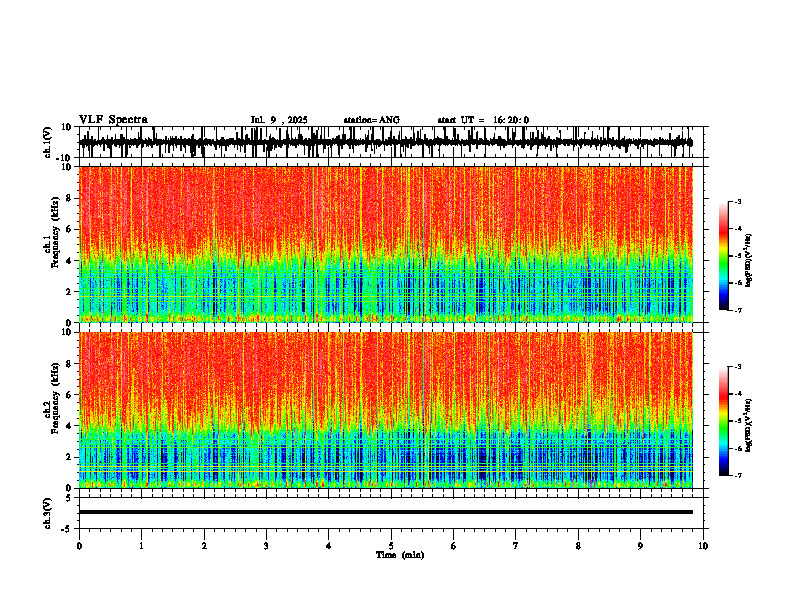The image size is (792, 612).
Task: Click the ch.3(V) axis label
Action: click(x=48, y=513)
